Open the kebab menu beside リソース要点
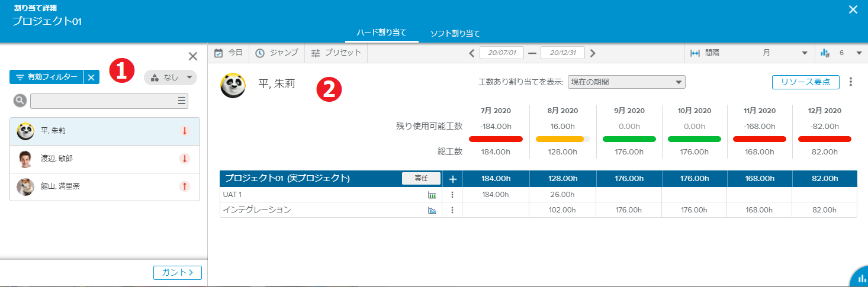Viewport: 868px width, 287px height. (x=851, y=82)
